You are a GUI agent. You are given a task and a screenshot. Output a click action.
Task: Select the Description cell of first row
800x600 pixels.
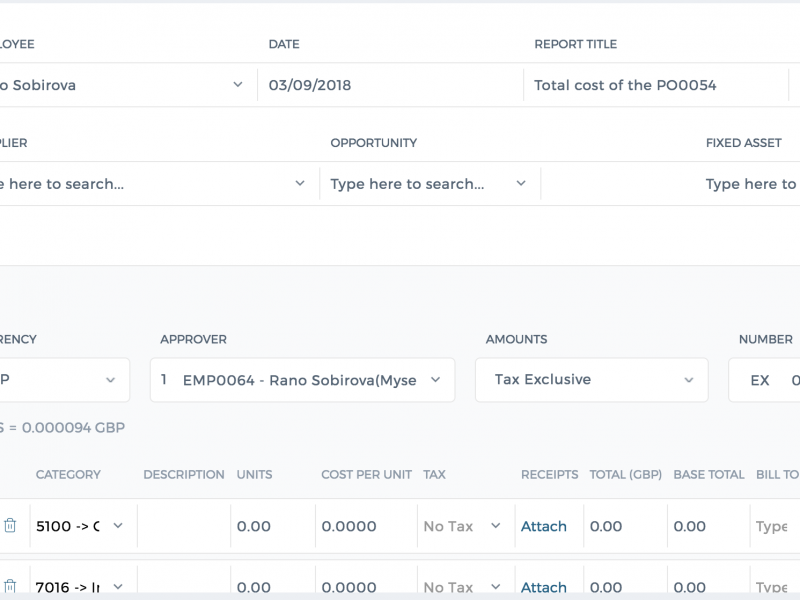click(184, 526)
